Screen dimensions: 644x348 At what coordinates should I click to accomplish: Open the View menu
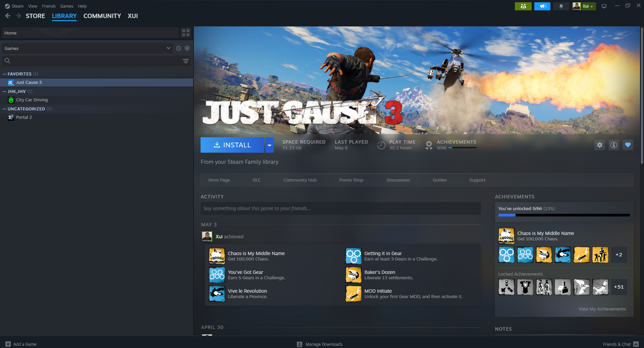click(x=33, y=6)
